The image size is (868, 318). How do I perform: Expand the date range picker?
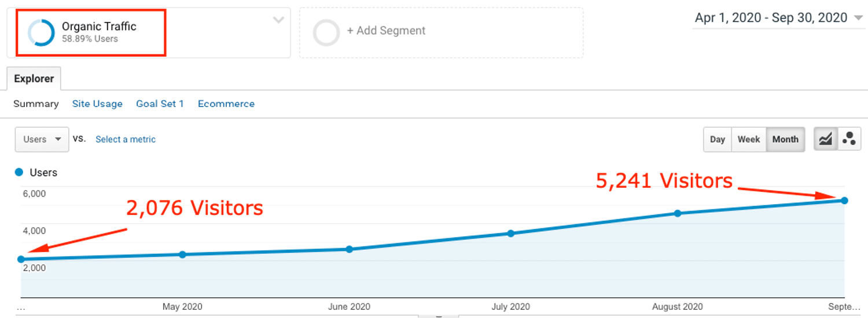coord(778,18)
